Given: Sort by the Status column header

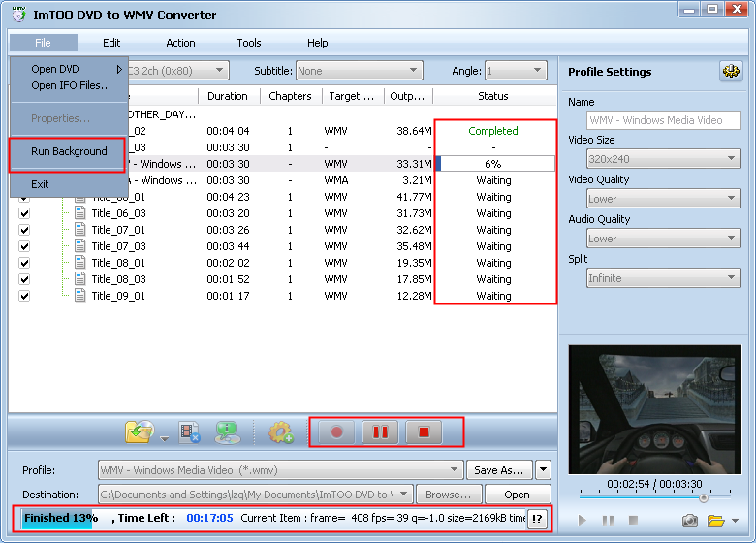Looking at the screenshot, I should pos(493,96).
